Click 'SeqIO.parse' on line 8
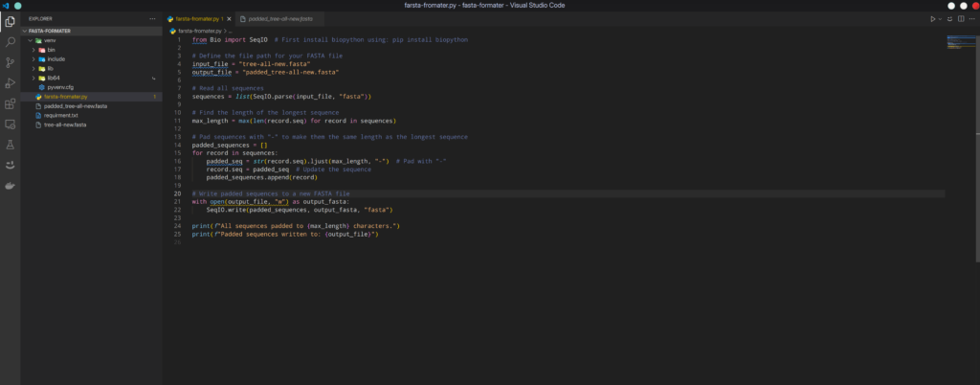980x385 pixels. point(272,96)
